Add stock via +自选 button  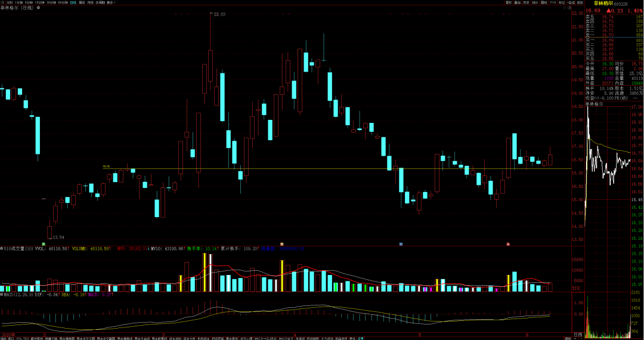571,2
